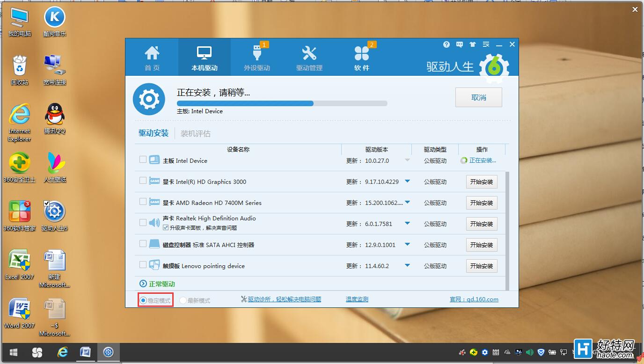
Task: Check the AMD Radeon HD 7400M checkbox
Action: 143,202
